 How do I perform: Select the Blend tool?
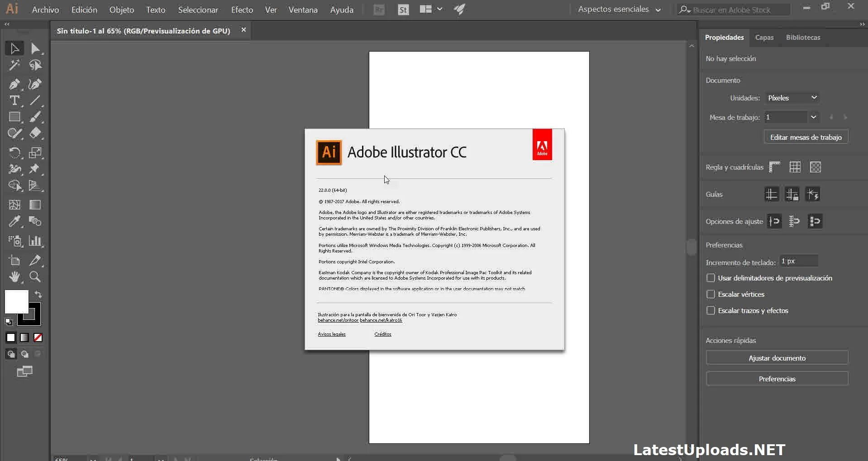coord(35,221)
